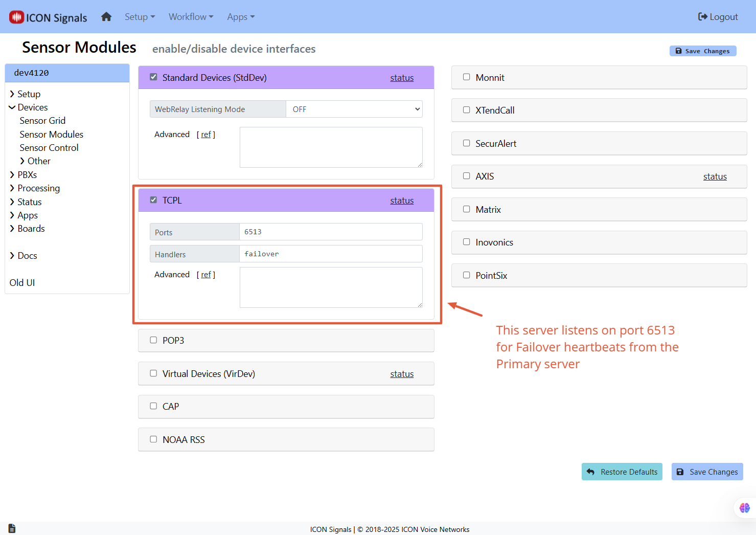The image size is (756, 535).
Task: Click the ICON Signals logo
Action: (x=47, y=17)
